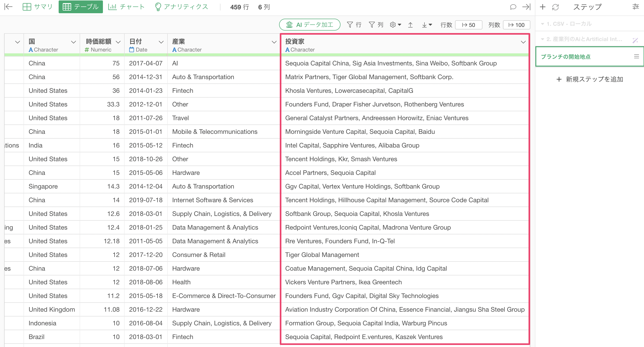Open the step panel settings sliders icon
The width and height of the screenshot is (644, 347).
(636, 7)
